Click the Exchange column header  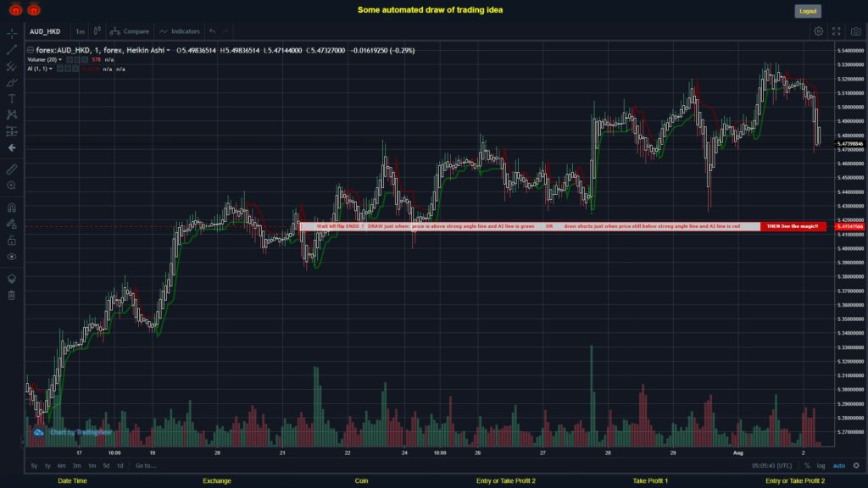[x=217, y=481]
